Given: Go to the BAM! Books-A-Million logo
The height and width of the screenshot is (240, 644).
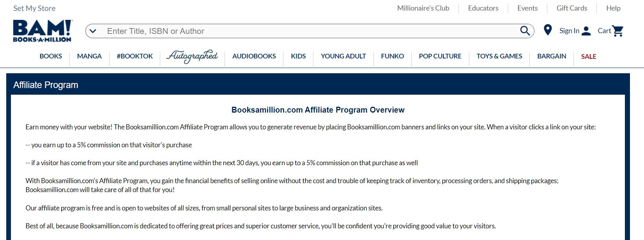Looking at the screenshot, I should [x=42, y=31].
